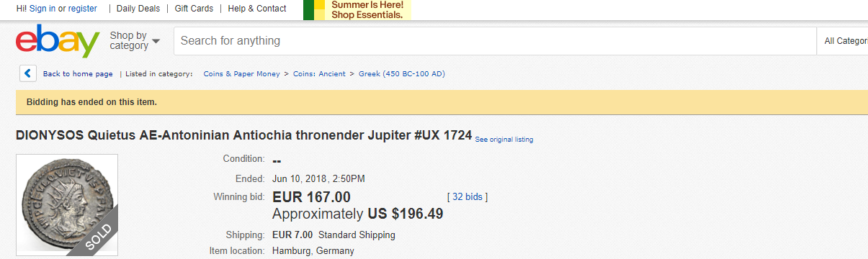Viewport: 868px width, 259px height.
Task: Click the SOLD coin thumbnail
Action: [x=67, y=204]
